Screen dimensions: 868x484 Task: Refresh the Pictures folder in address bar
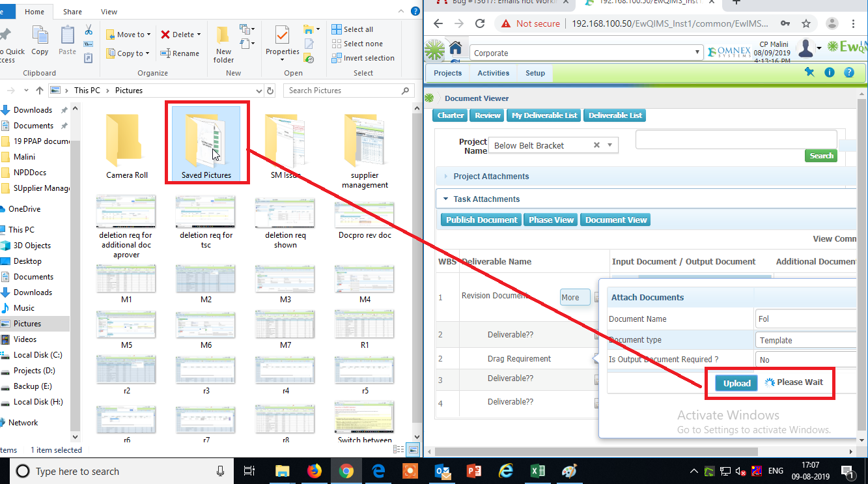[270, 91]
